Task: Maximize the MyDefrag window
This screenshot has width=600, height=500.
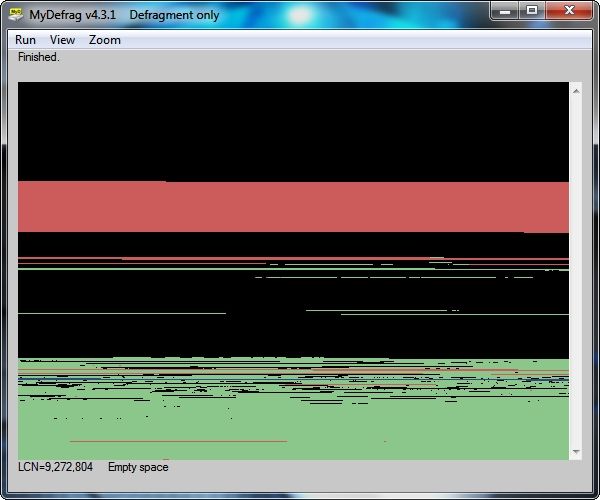Action: [x=532, y=11]
